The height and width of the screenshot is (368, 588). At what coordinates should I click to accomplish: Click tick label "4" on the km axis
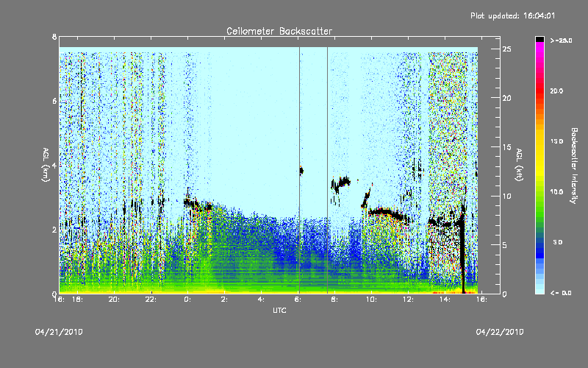(54, 165)
